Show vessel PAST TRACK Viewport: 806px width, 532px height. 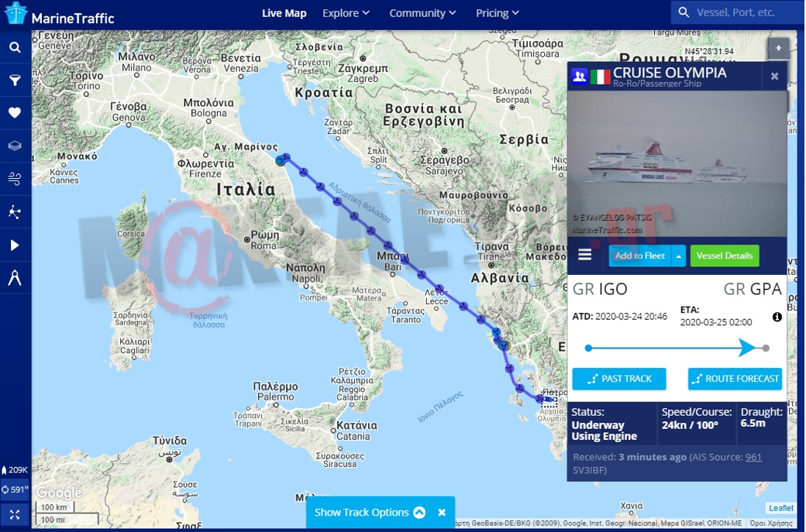pos(619,379)
